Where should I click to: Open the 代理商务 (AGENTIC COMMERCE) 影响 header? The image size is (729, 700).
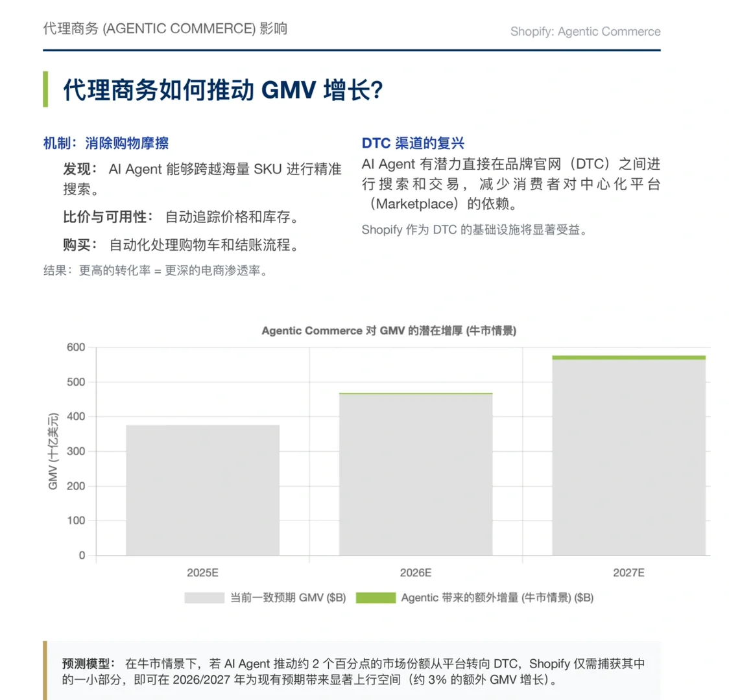pyautogui.click(x=165, y=29)
